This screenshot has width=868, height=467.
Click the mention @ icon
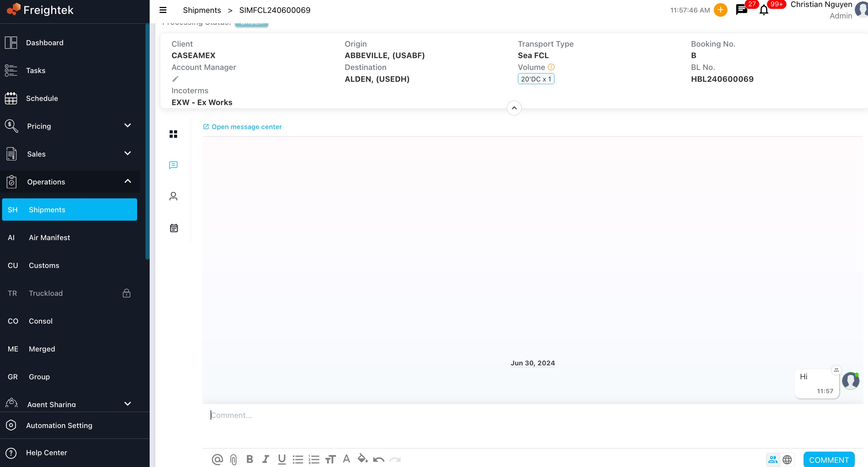pyautogui.click(x=217, y=459)
